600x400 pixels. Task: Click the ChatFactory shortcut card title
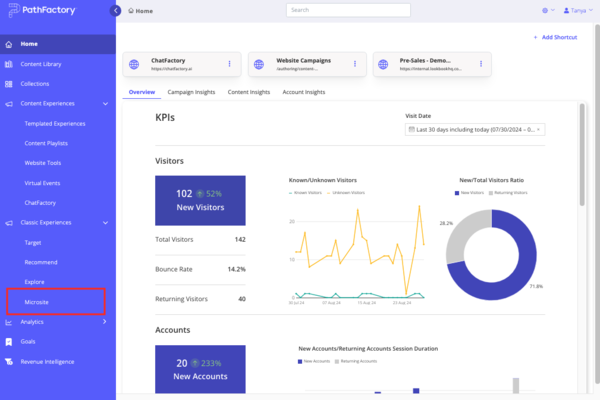tap(168, 60)
